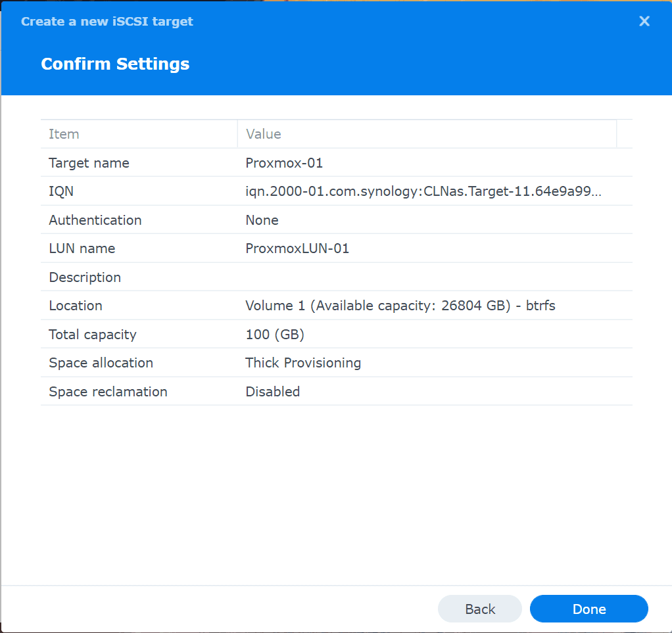The height and width of the screenshot is (633, 672).
Task: Click the LUN name value ProxmoxLUN-01
Action: pyautogui.click(x=297, y=248)
